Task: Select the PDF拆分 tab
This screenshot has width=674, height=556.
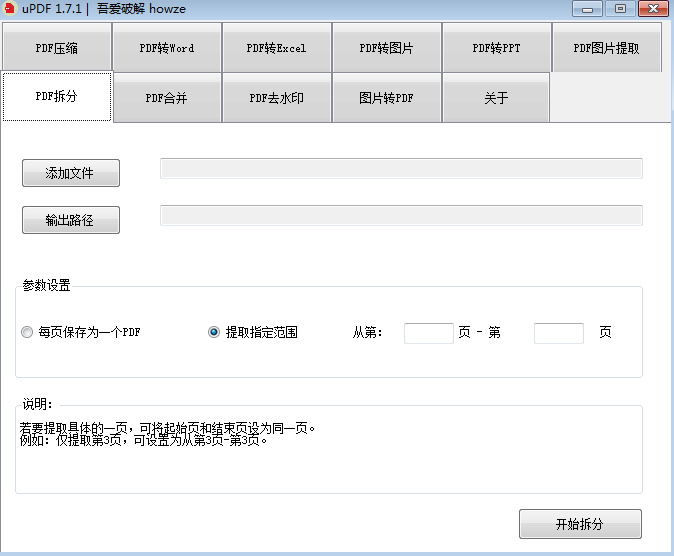Action: pyautogui.click(x=57, y=96)
